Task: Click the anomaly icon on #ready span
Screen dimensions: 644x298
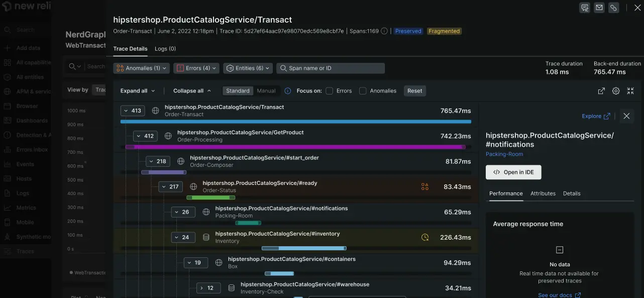Action: pos(425,187)
